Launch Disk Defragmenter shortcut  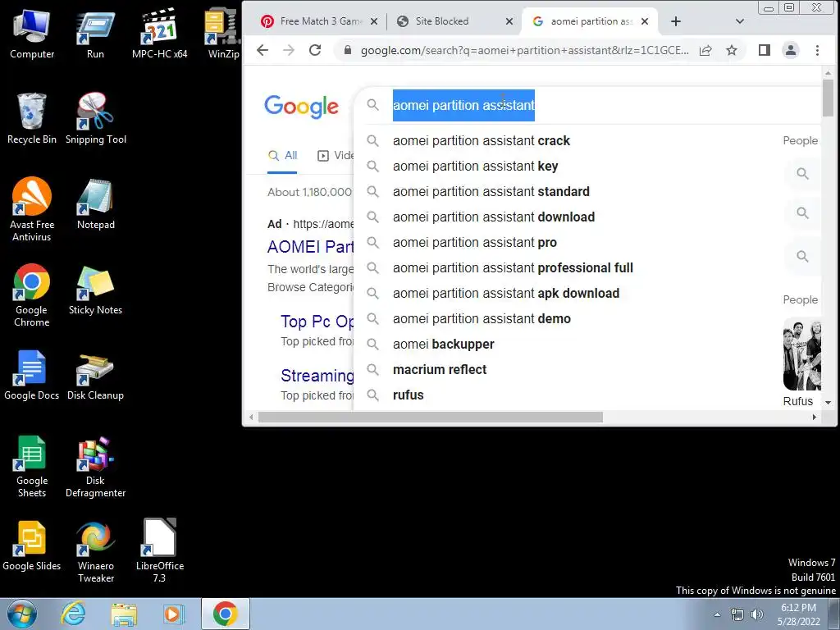click(x=95, y=466)
